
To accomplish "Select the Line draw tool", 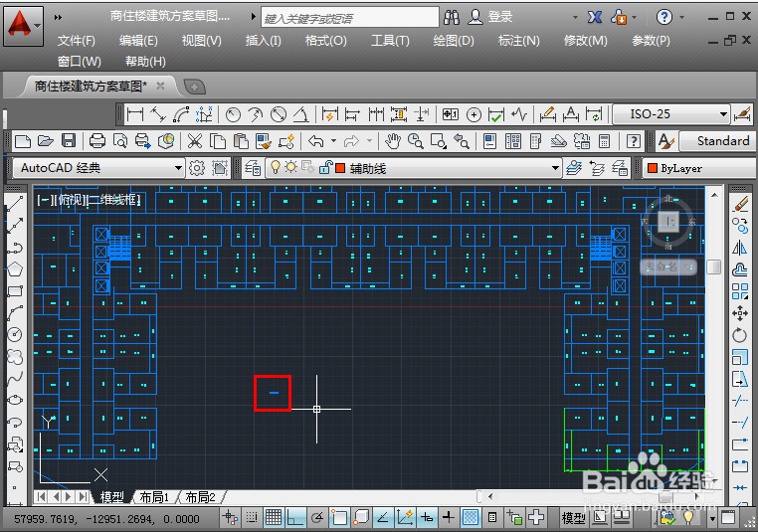I will (x=15, y=205).
